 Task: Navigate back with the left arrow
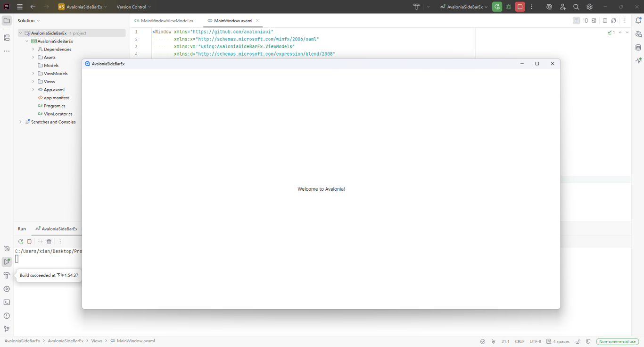pyautogui.click(x=33, y=7)
